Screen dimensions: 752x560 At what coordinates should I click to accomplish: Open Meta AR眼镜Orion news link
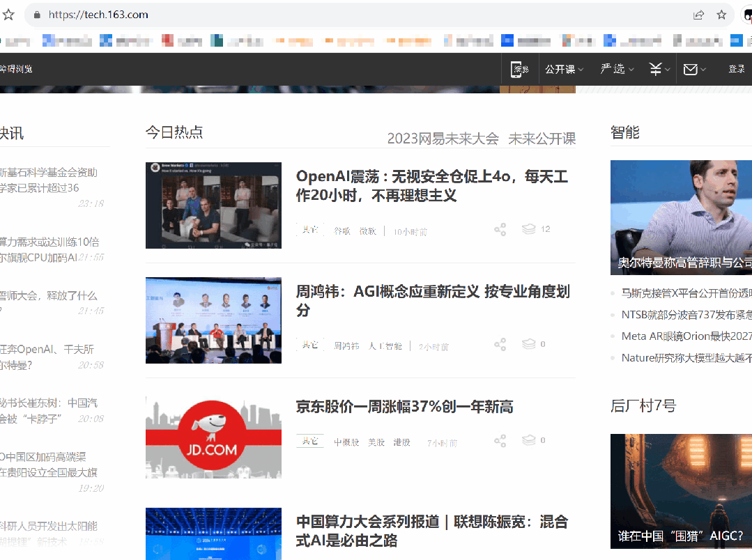pos(686,336)
